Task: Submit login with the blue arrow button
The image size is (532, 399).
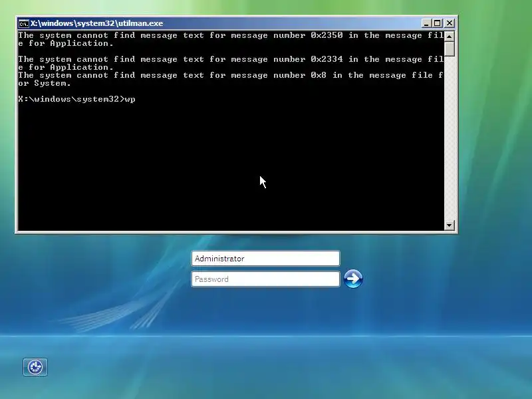Action: (x=353, y=279)
